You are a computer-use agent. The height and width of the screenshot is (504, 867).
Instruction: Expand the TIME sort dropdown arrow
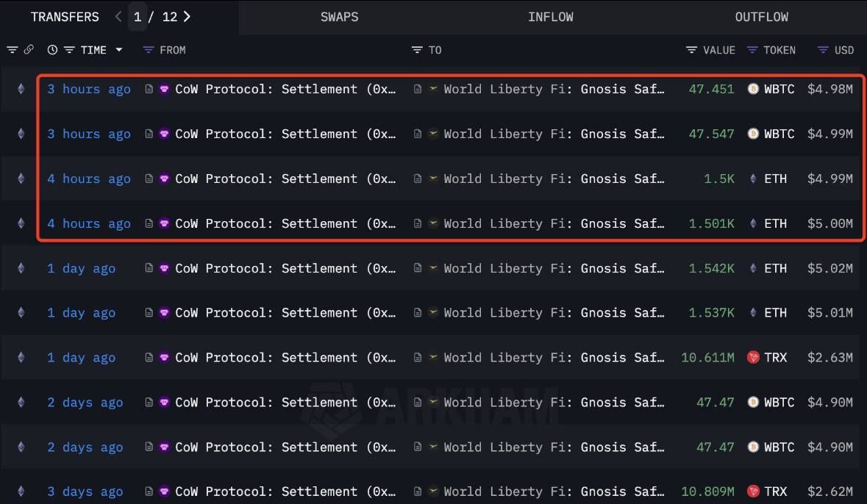[x=119, y=50]
